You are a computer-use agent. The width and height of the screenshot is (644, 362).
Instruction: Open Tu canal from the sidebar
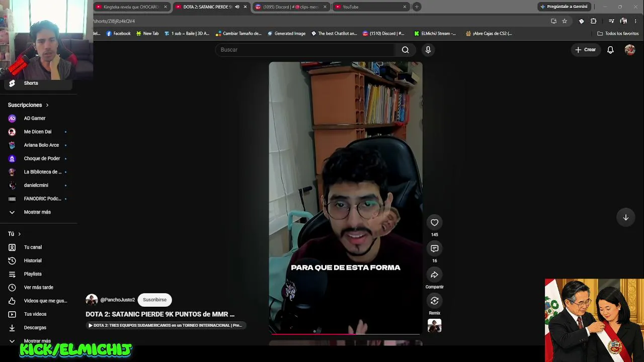(39, 247)
